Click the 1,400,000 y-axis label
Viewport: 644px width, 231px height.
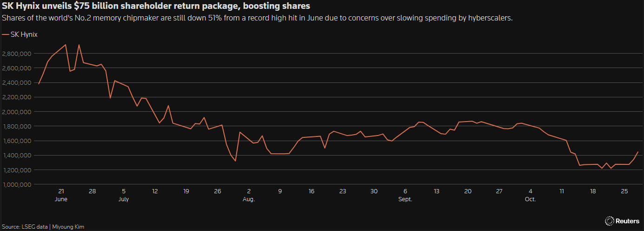point(16,155)
